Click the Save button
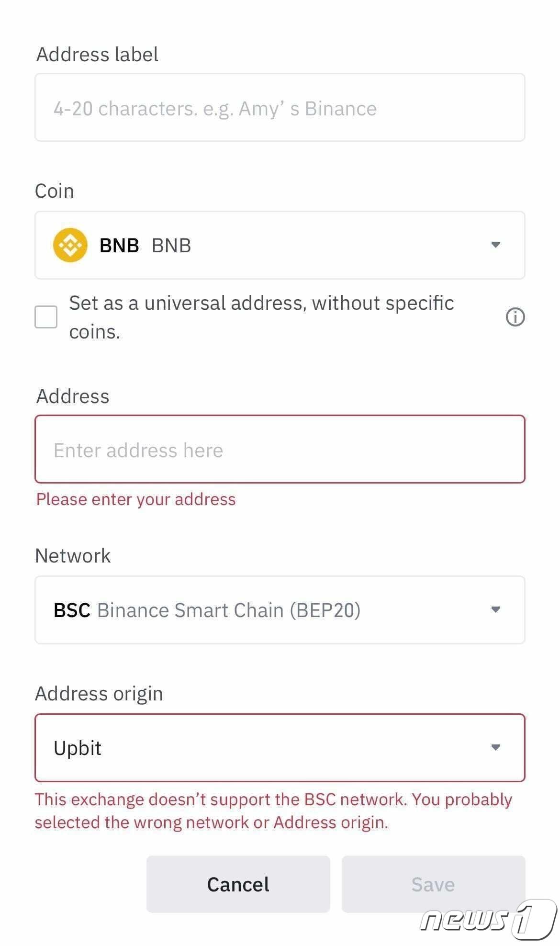Viewport: 560px width, 946px height. (x=433, y=884)
